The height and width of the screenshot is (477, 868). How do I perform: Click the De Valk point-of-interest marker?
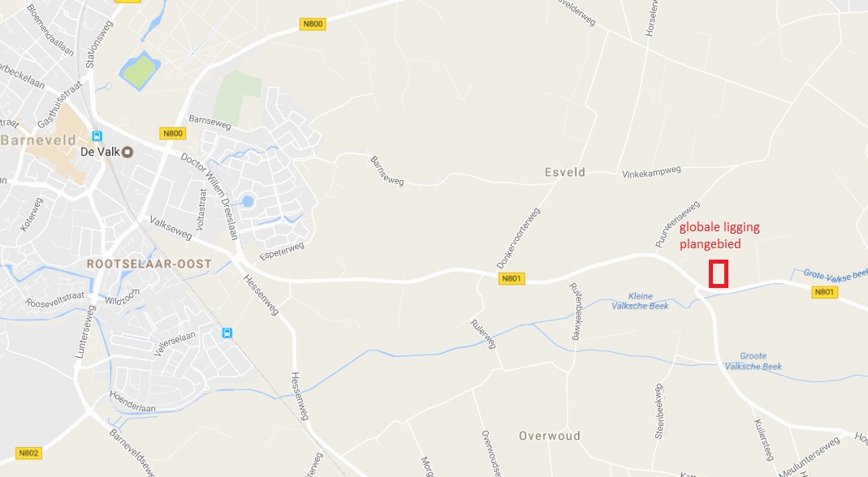point(127,152)
